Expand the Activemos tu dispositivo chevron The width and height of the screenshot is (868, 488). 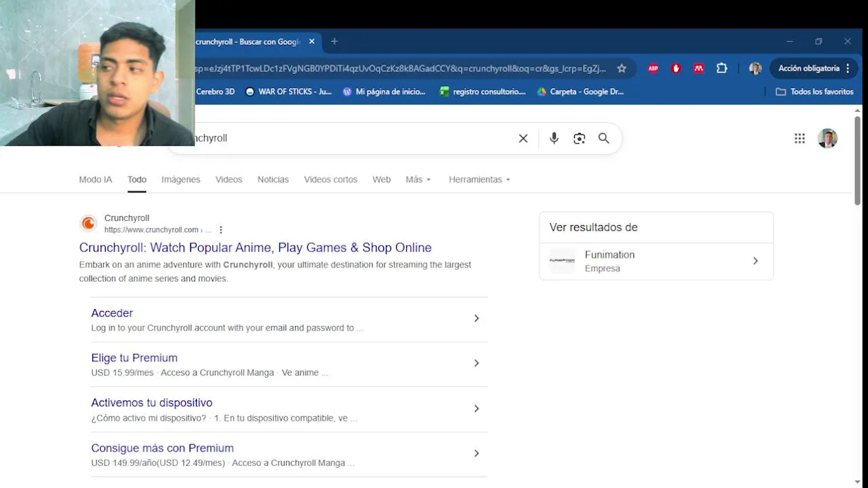477,409
